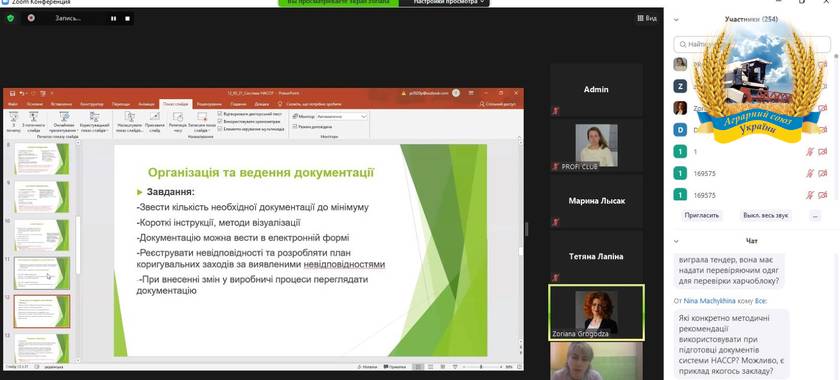
Task: Click the Пригласить button
Action: [703, 215]
